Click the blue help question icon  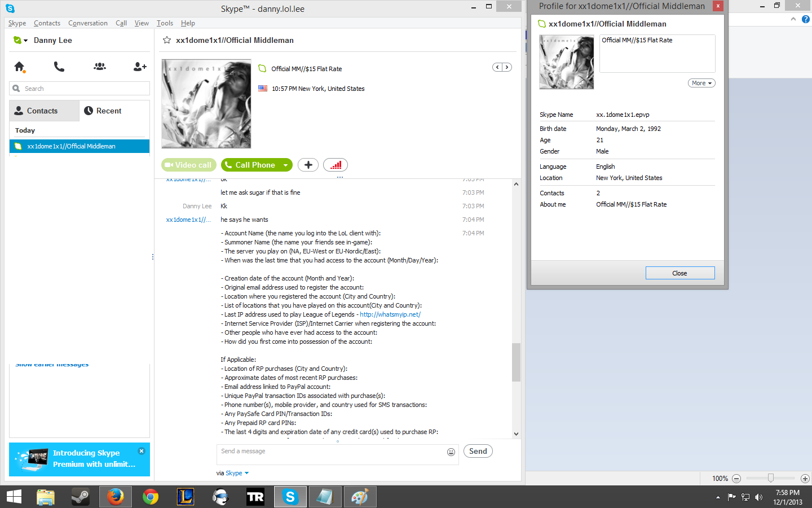point(805,19)
